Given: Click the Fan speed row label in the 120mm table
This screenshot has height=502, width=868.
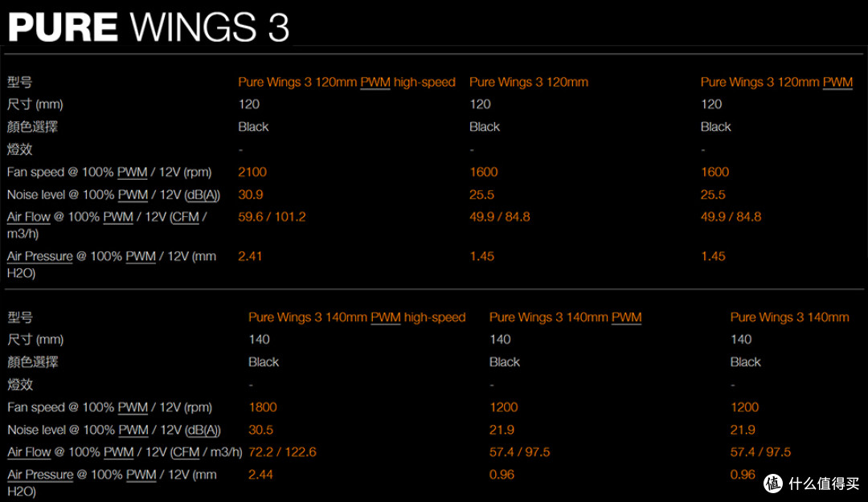Looking at the screenshot, I should (x=109, y=172).
